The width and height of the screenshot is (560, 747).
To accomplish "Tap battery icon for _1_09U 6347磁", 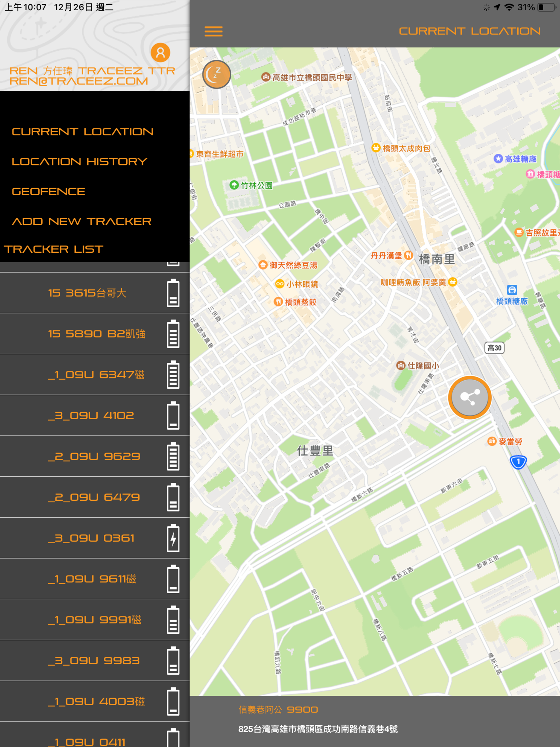I will pos(173,375).
